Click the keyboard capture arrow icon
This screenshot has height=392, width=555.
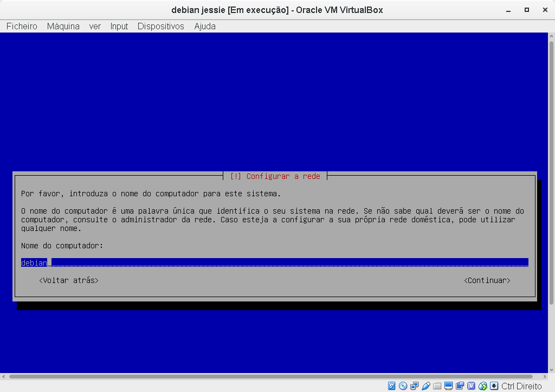pyautogui.click(x=494, y=386)
